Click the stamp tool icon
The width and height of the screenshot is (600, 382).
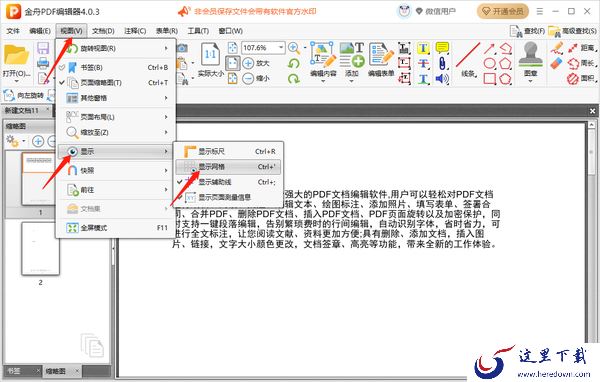coord(530,55)
